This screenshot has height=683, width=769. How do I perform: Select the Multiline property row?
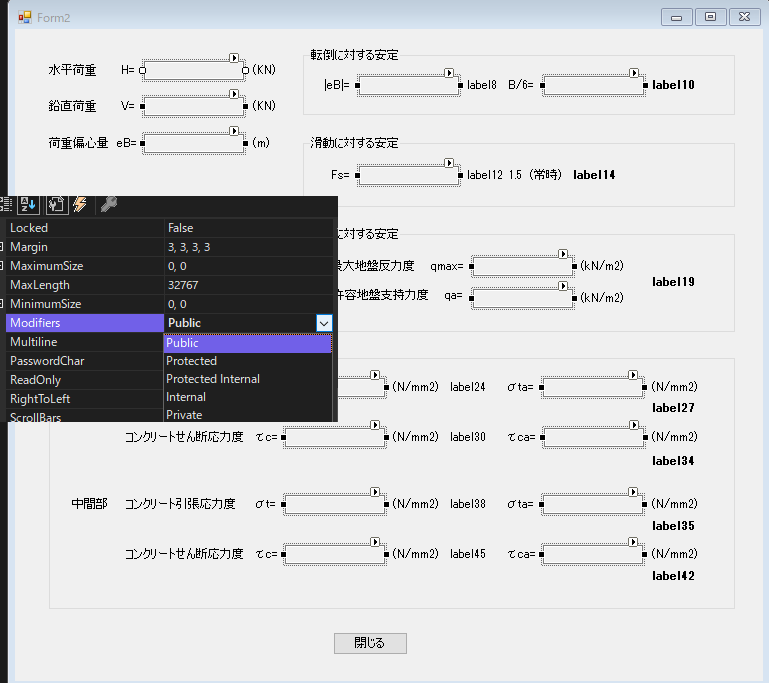pyautogui.click(x=84, y=342)
